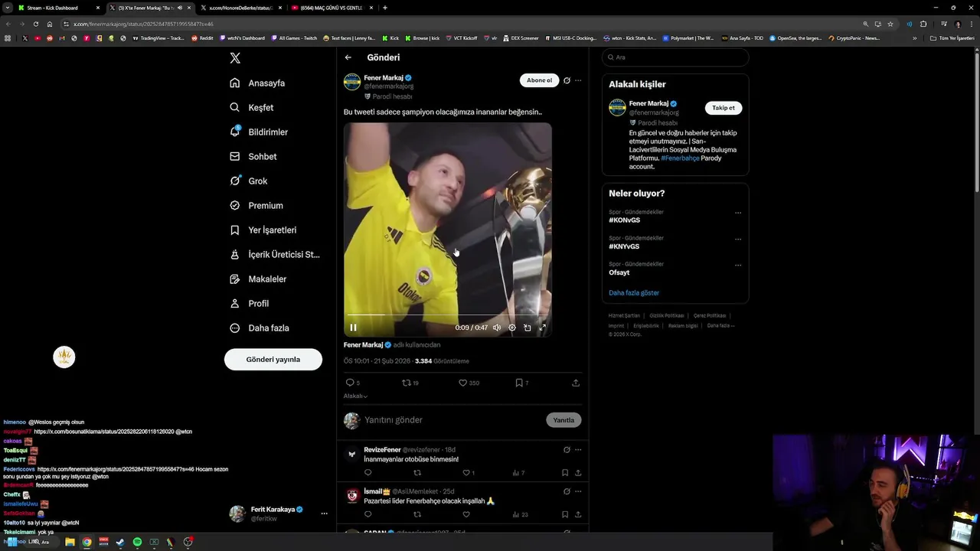
Task: Bookmark RevizeFener's reply
Action: (x=565, y=473)
